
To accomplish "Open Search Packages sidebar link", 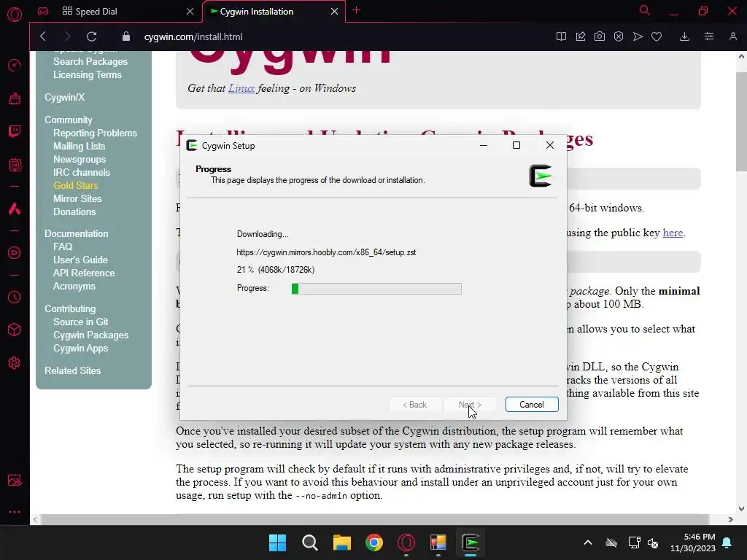I will (90, 61).
